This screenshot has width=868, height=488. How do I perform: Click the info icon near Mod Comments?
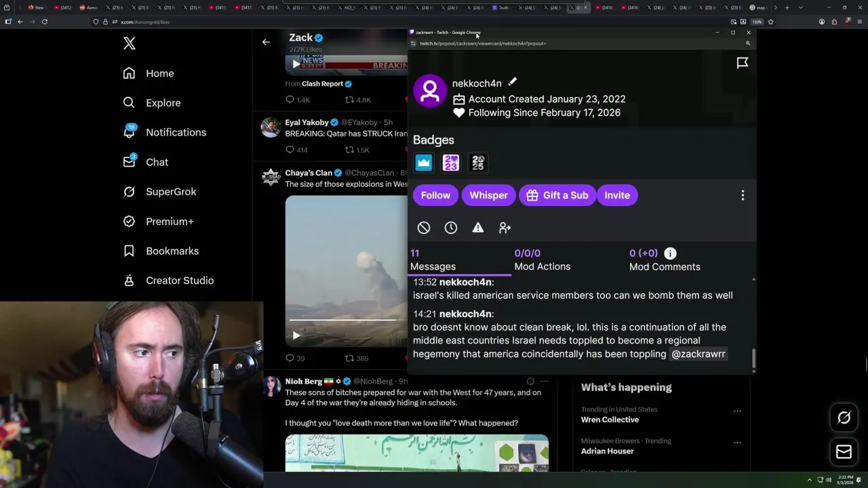coord(670,253)
